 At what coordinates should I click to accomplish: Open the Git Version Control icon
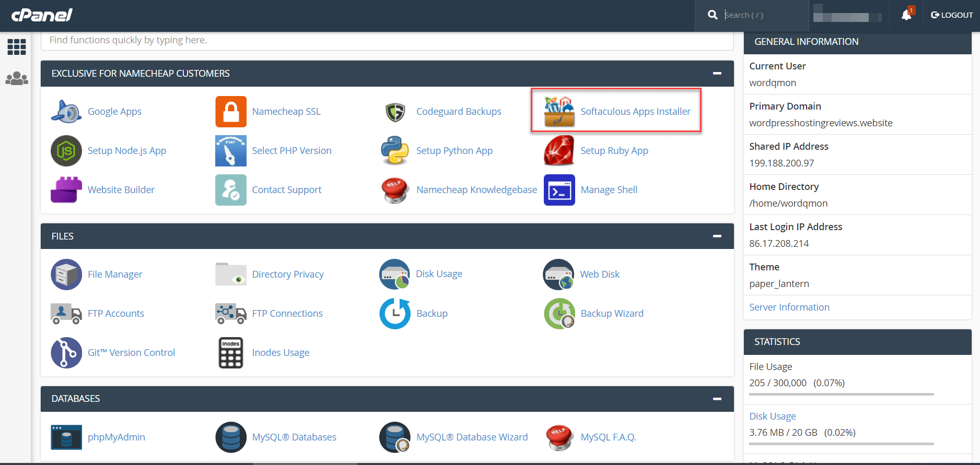pos(66,353)
